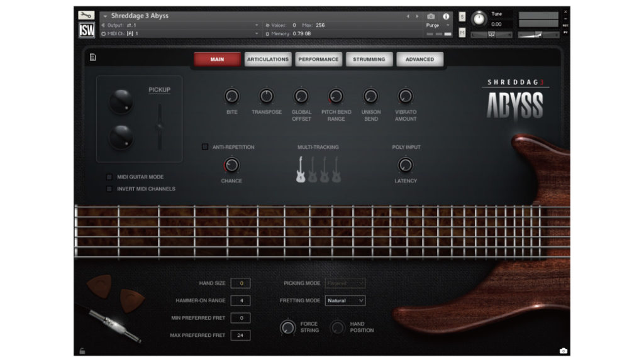
Task: Enable MIDI Guitar Mode checkbox
Action: click(x=109, y=177)
